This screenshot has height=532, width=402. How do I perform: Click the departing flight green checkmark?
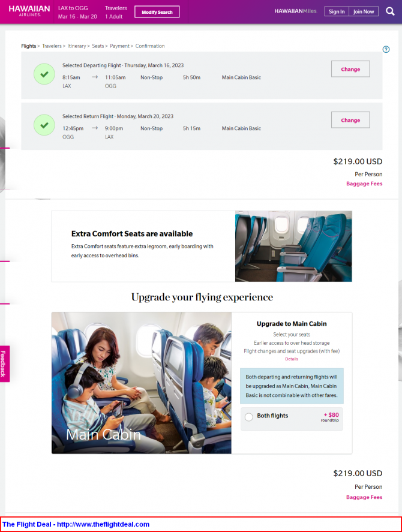(44, 74)
